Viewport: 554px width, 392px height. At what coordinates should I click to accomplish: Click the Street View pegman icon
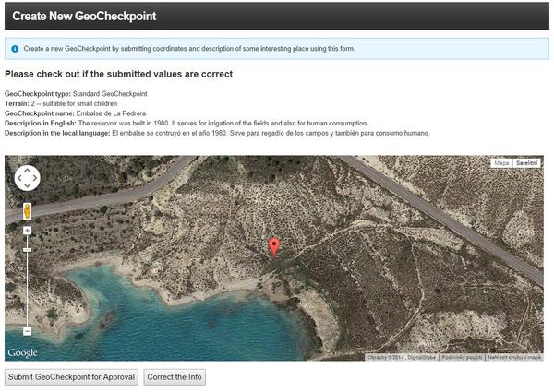tap(27, 211)
